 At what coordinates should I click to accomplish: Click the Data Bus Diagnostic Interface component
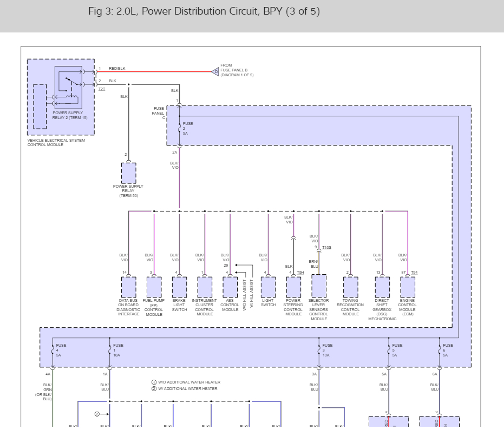(x=129, y=287)
